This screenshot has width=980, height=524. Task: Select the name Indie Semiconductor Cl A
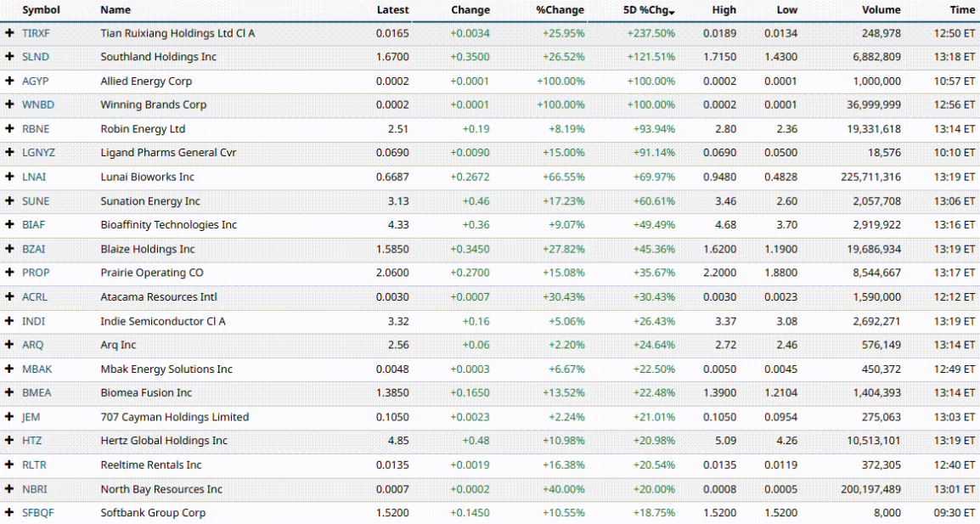[x=163, y=321]
